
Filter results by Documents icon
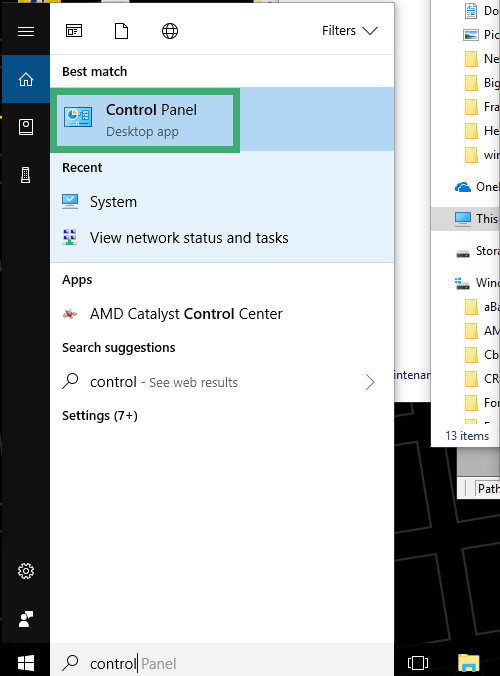(122, 31)
